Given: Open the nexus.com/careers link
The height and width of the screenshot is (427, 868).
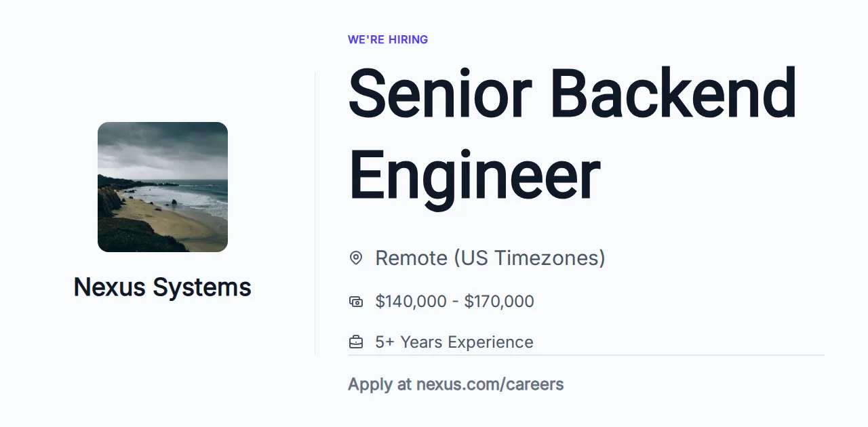Looking at the screenshot, I should tap(490, 384).
